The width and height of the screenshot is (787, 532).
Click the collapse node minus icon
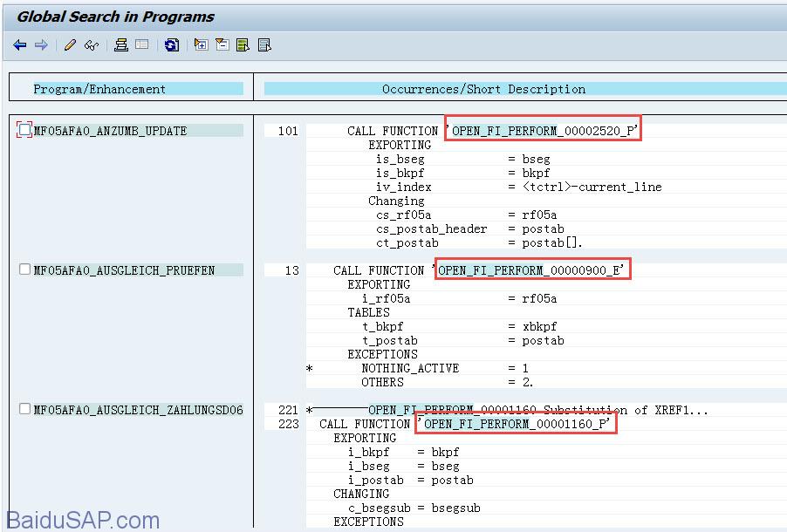coord(222,45)
